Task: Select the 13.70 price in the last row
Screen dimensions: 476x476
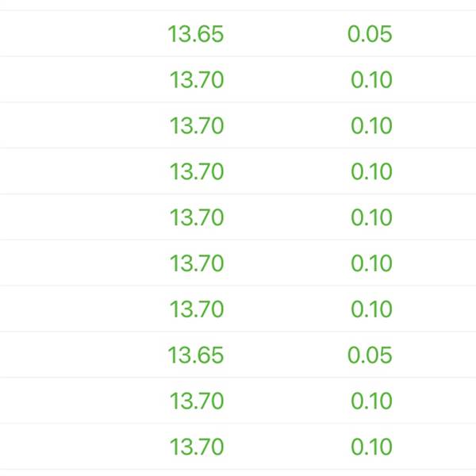Action: pyautogui.click(x=197, y=447)
